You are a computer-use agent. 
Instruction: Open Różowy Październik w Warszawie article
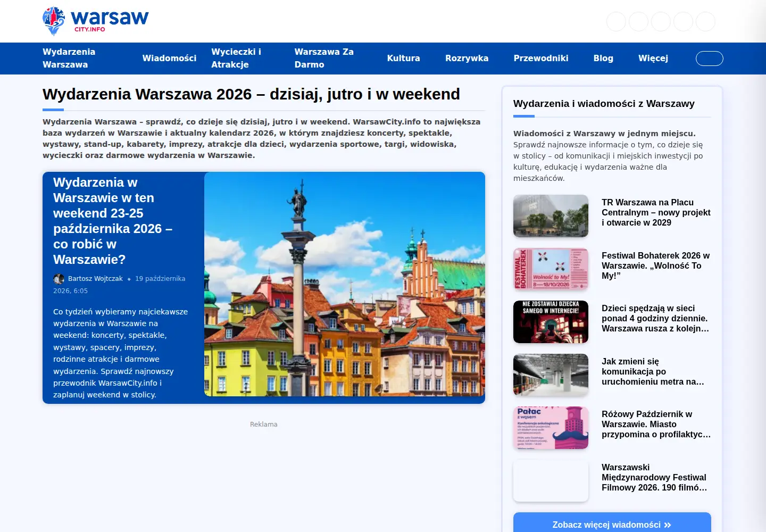[656, 424]
